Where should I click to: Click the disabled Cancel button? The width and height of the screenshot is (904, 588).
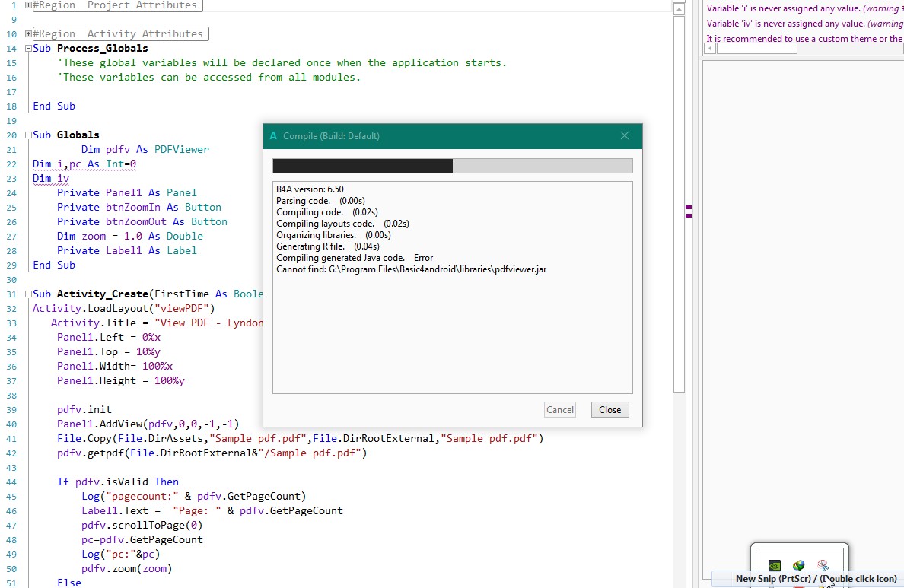click(559, 410)
